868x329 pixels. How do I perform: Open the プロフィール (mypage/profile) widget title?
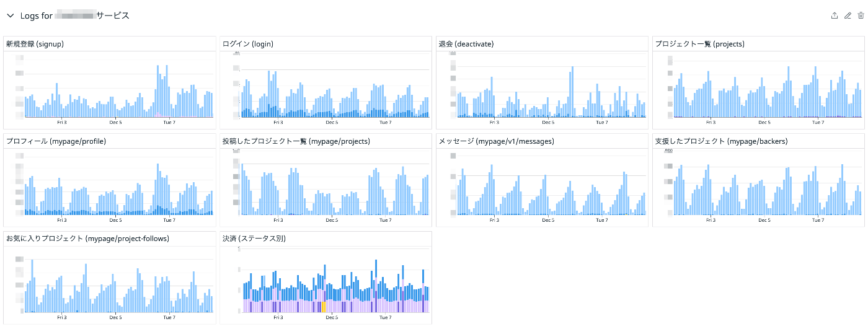coord(56,141)
